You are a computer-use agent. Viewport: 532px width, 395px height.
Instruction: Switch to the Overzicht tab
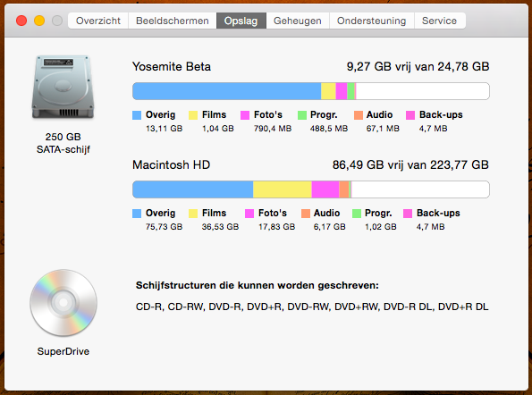[x=98, y=21]
